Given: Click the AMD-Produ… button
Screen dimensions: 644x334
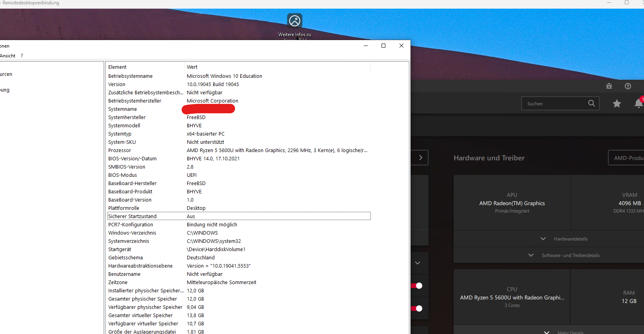Looking at the screenshot, I should (x=626, y=158).
